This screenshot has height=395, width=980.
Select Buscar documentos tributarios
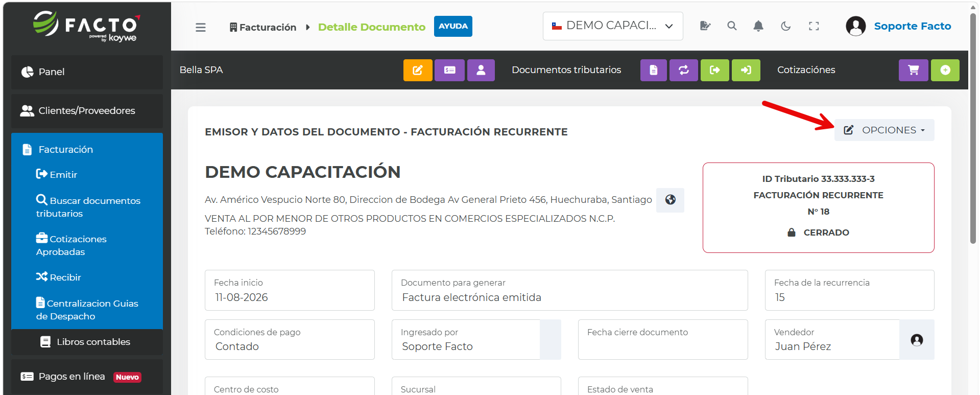point(88,207)
